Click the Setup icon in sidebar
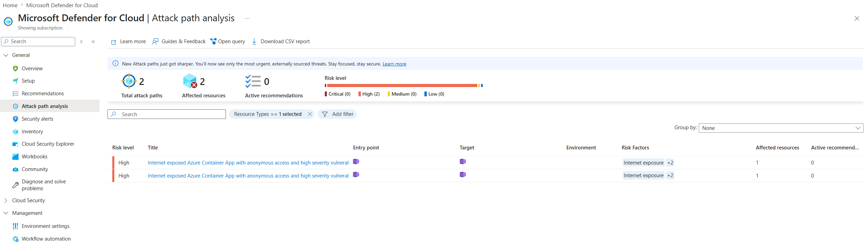Image resolution: width=868 pixels, height=244 pixels. [x=15, y=81]
